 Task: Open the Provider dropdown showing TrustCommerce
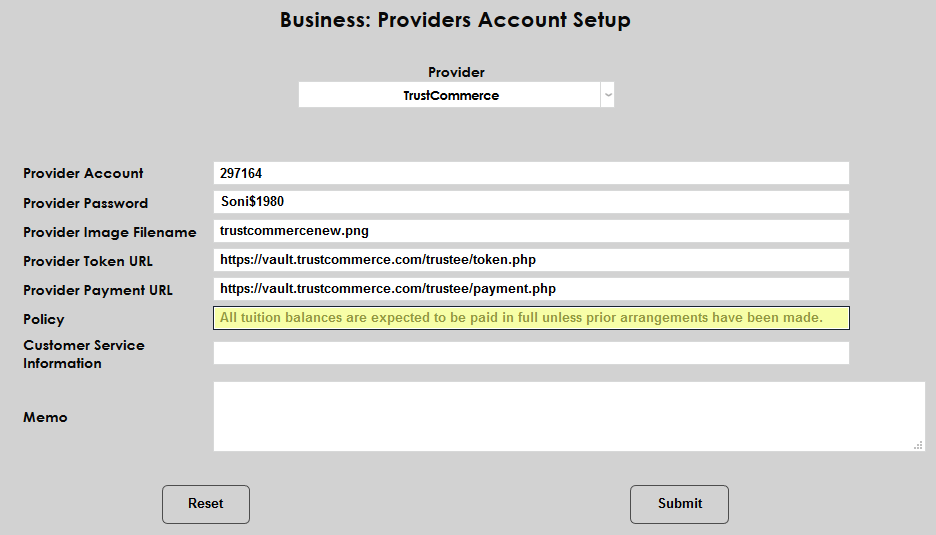(456, 95)
